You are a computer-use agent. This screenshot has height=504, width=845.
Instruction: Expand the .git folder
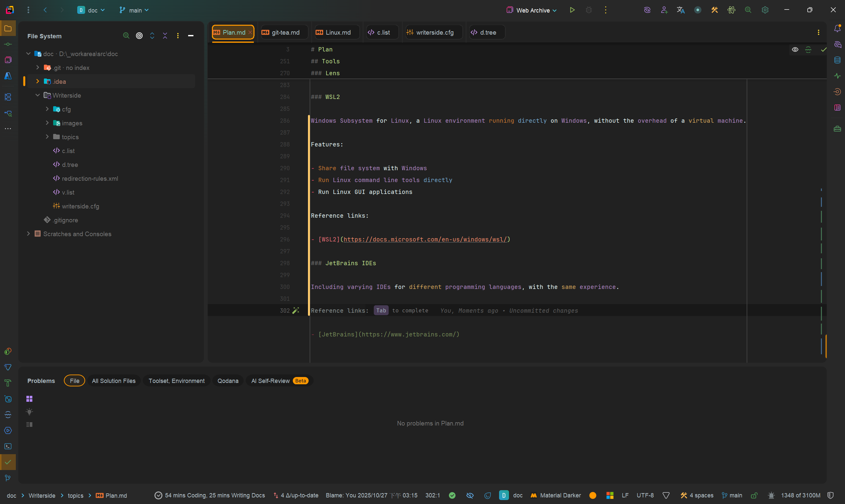coord(38,68)
